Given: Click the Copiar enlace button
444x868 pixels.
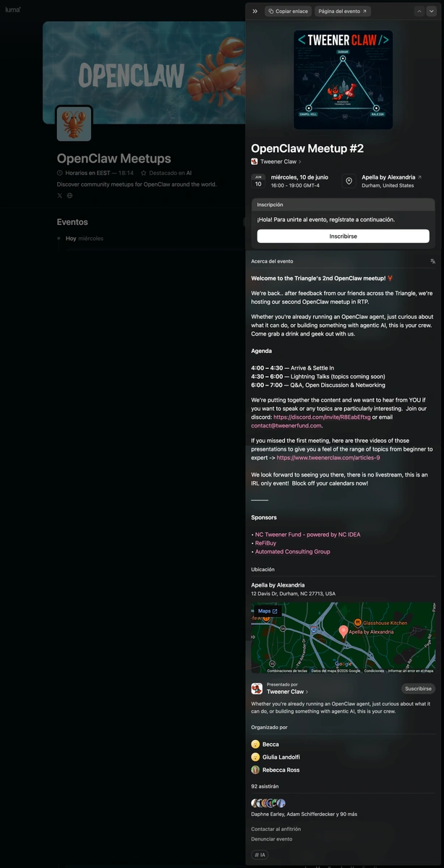Looking at the screenshot, I should coord(288,12).
